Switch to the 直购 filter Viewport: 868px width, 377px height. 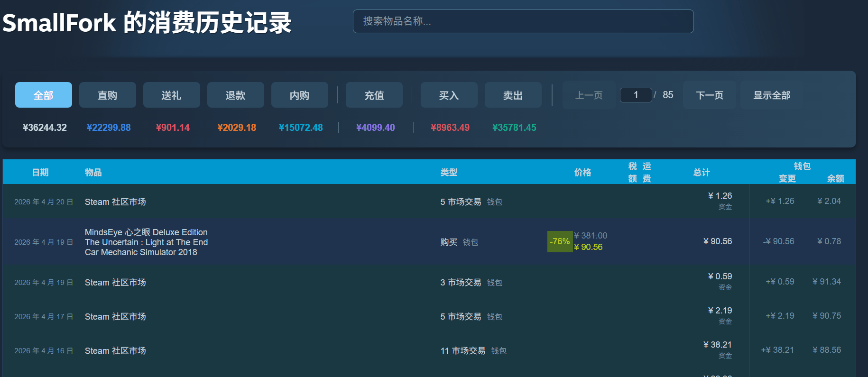pos(107,95)
